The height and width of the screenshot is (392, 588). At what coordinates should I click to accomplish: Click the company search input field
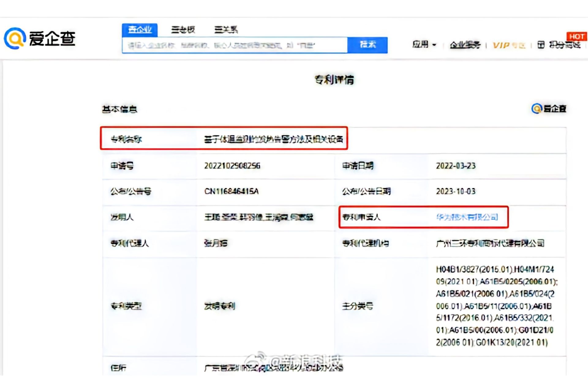click(x=234, y=45)
